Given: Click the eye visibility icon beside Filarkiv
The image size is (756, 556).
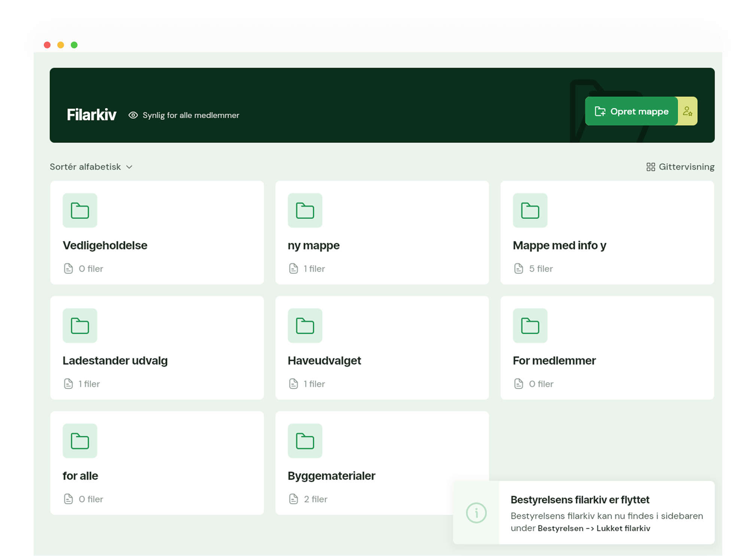Looking at the screenshot, I should point(133,115).
